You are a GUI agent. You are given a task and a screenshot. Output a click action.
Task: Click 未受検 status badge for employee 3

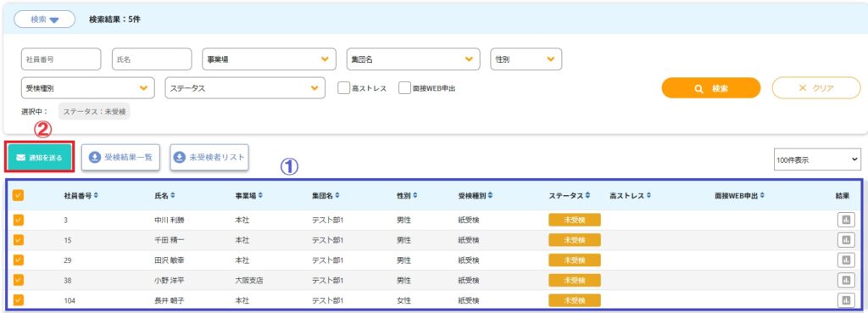[x=575, y=220]
